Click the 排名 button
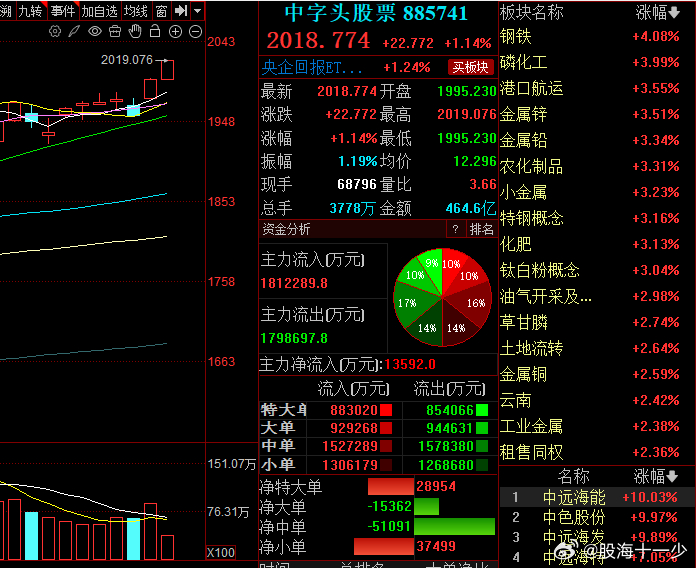The height and width of the screenshot is (568, 696). [x=482, y=229]
